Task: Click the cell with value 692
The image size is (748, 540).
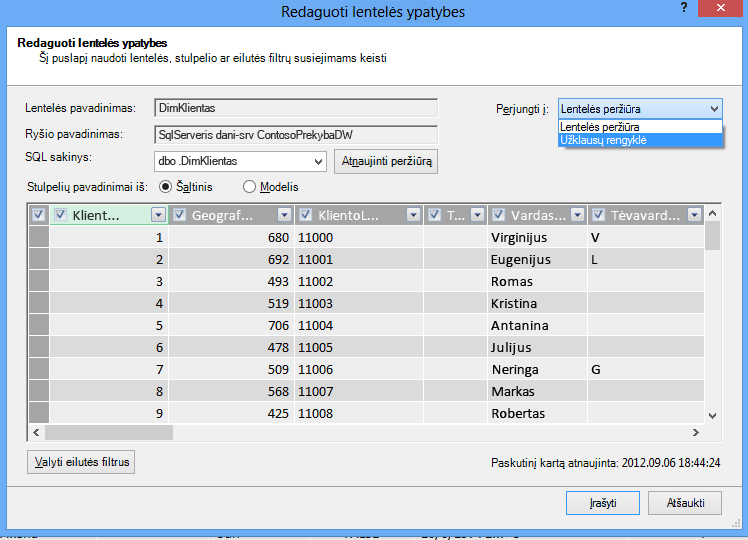Action: [x=231, y=259]
